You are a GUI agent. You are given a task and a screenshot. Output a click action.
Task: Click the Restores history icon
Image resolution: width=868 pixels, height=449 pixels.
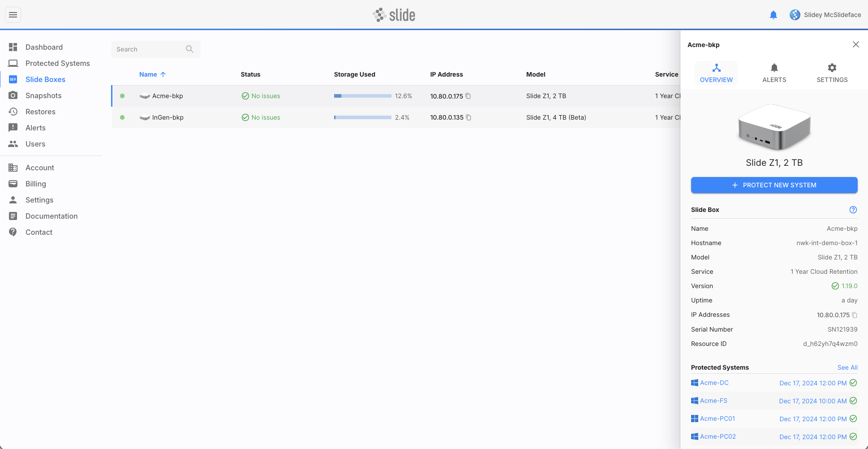pos(13,112)
